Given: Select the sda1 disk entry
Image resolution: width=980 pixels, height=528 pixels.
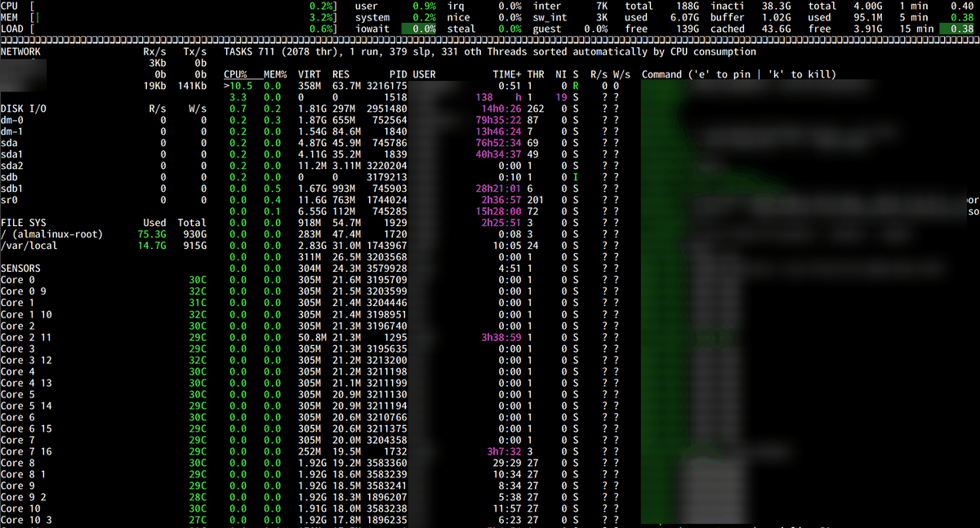Looking at the screenshot, I should coord(12,154).
